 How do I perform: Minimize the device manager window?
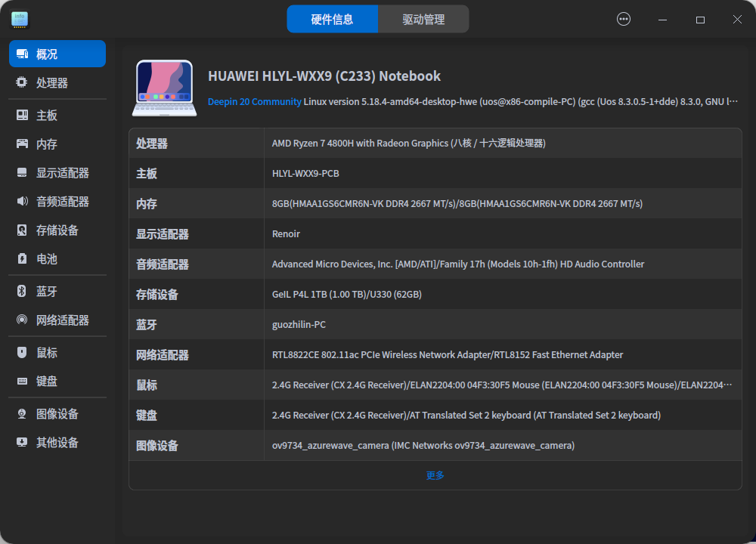click(x=662, y=20)
